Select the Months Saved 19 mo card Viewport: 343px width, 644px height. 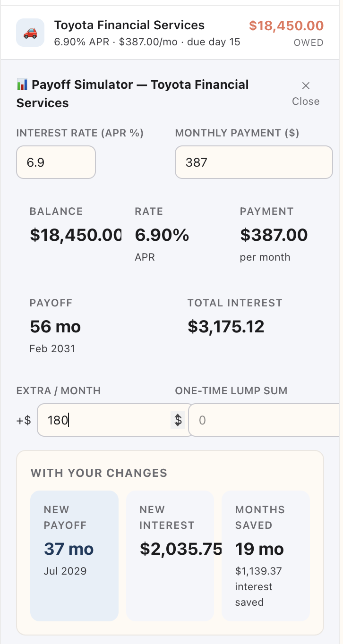point(266,556)
